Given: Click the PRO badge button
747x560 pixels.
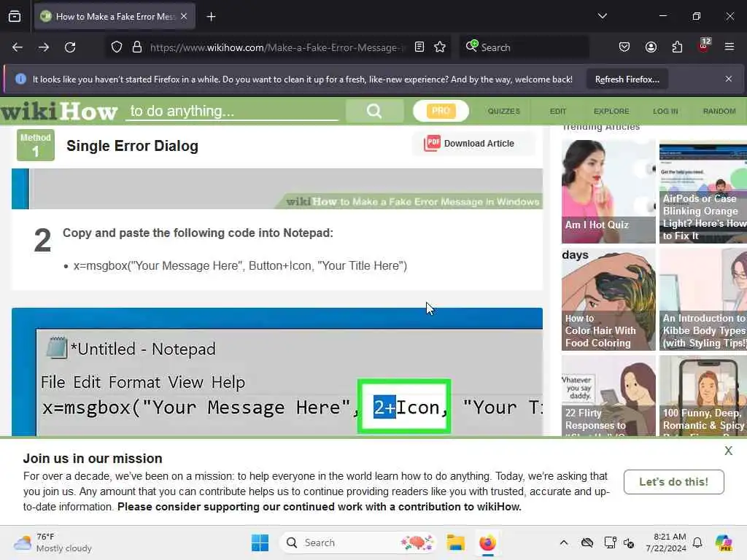Looking at the screenshot, I should (441, 111).
